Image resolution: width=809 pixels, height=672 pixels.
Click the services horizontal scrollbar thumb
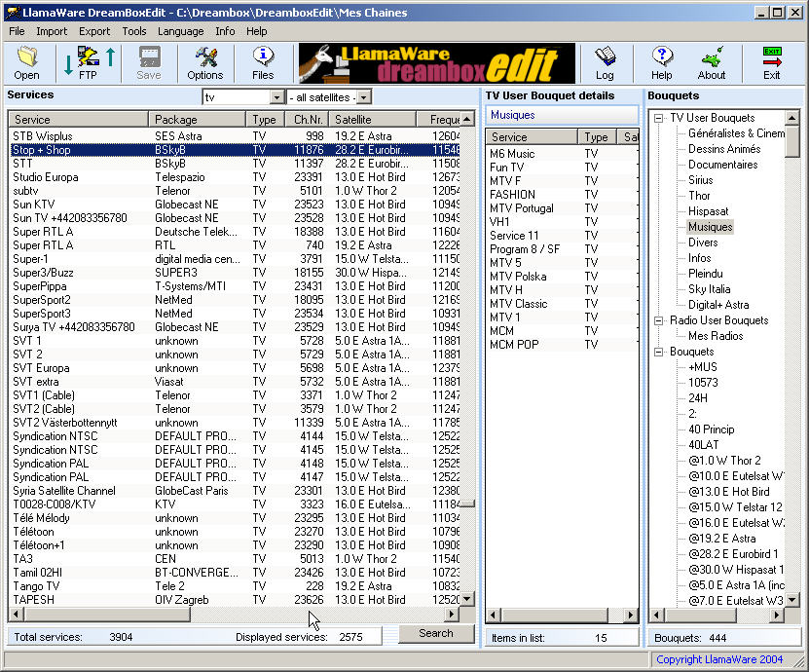click(107, 615)
